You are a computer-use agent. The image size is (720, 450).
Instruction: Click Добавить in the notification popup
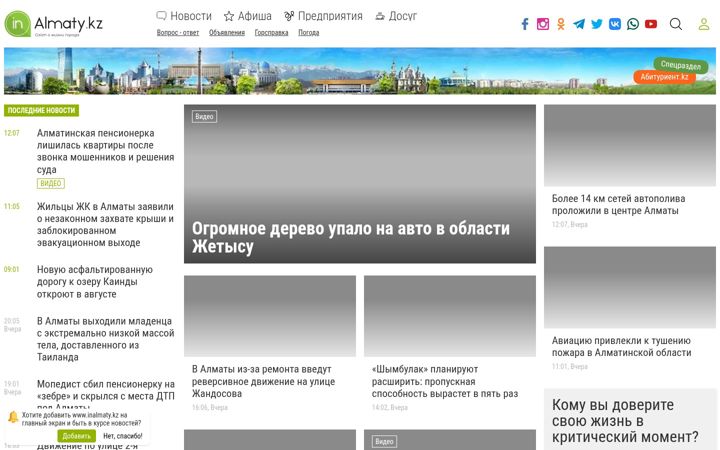[77, 436]
